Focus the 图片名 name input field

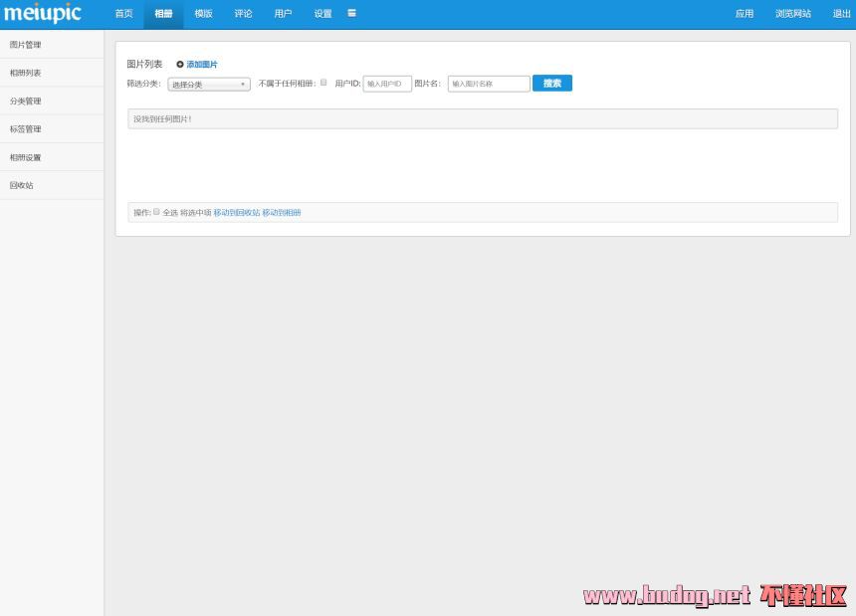[x=488, y=85]
